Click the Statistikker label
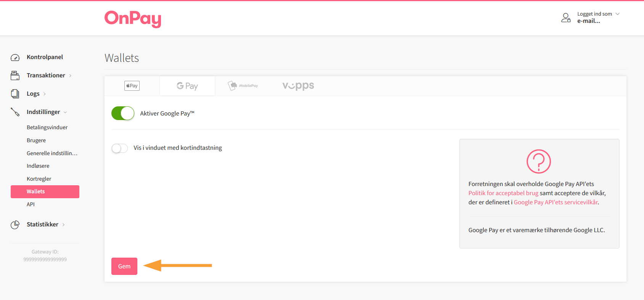The width and height of the screenshot is (644, 300). pyautogui.click(x=42, y=225)
